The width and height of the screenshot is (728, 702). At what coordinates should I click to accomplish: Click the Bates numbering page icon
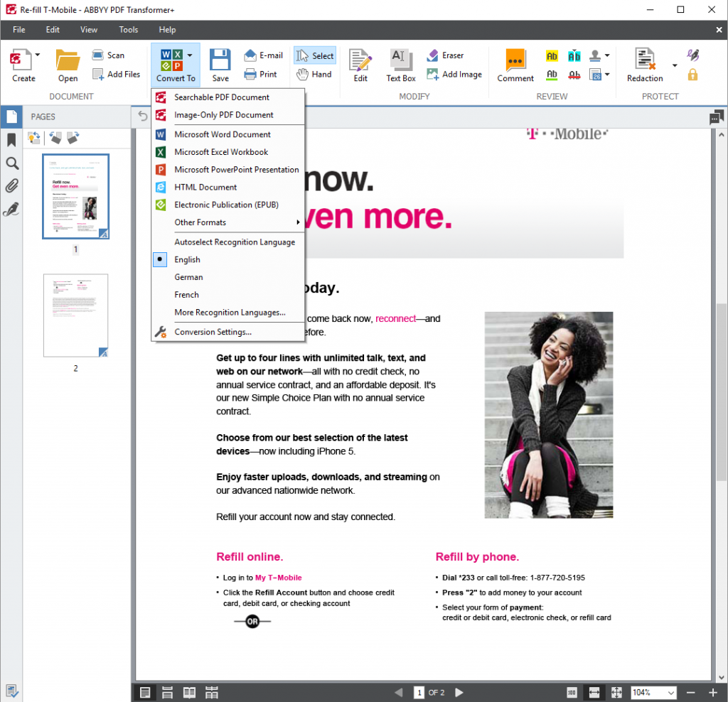(x=595, y=75)
